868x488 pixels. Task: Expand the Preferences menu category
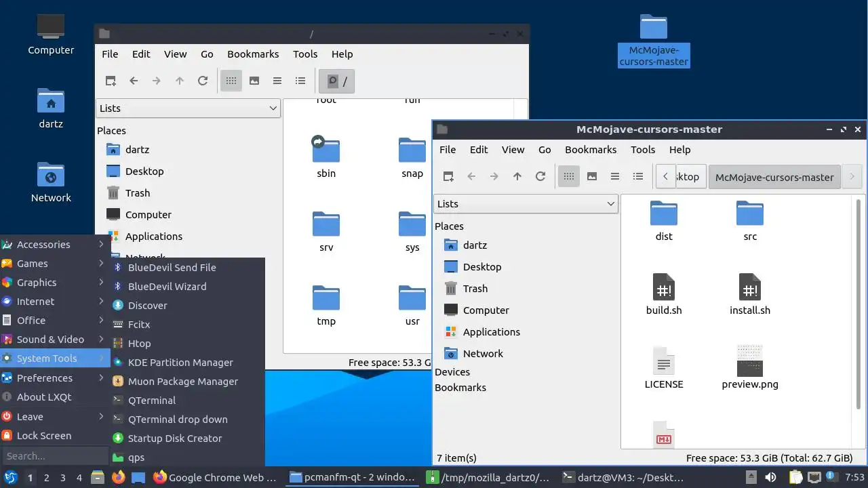[x=55, y=378]
